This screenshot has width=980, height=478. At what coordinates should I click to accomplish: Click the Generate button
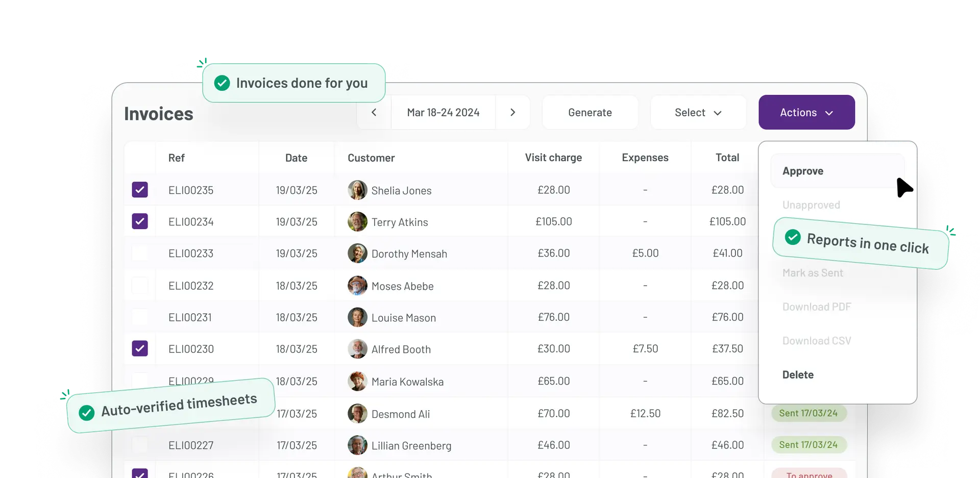click(590, 113)
